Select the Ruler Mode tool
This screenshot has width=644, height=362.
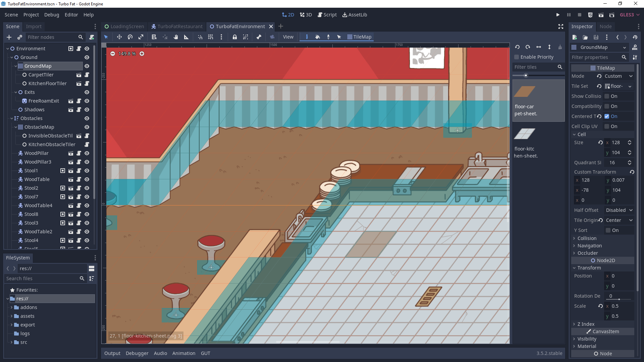click(x=186, y=37)
